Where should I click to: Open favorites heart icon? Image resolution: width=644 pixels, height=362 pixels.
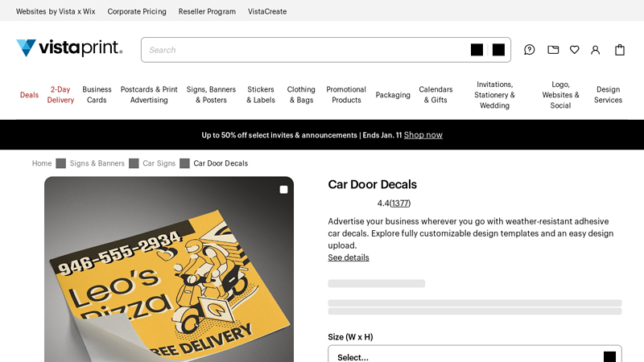574,50
